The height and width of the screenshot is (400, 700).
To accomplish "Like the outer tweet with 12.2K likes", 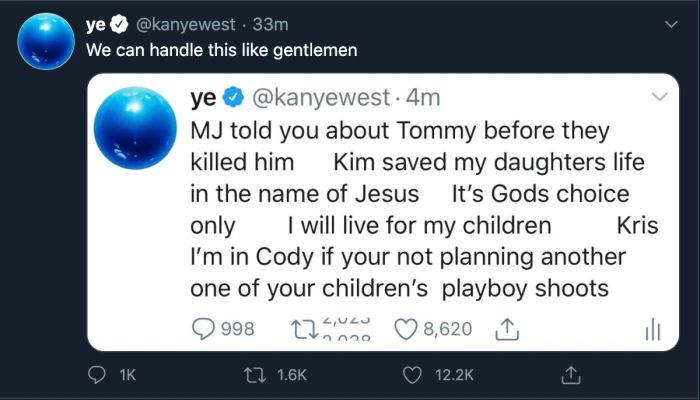I will pyautogui.click(x=412, y=375).
